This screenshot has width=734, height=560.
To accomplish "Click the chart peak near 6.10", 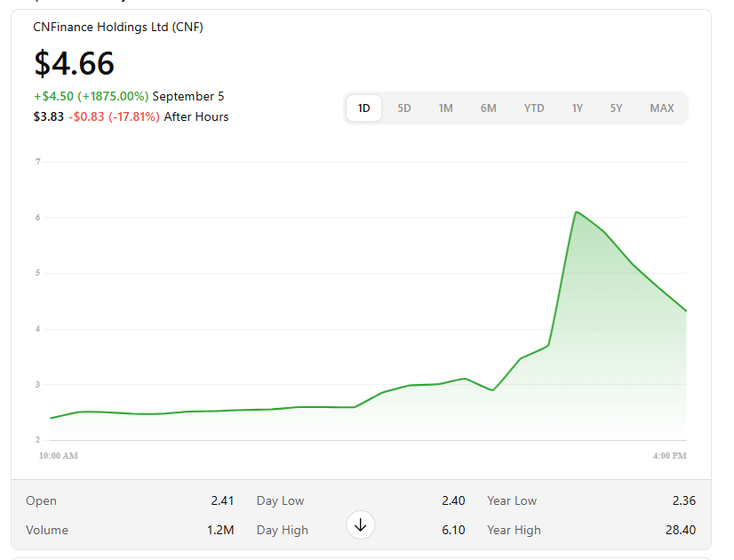I will (x=576, y=212).
